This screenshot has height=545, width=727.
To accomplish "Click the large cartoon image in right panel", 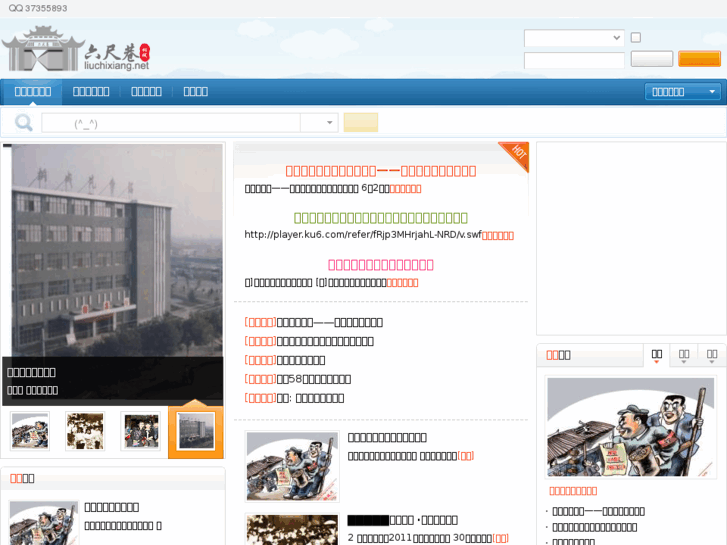I will tap(631, 428).
